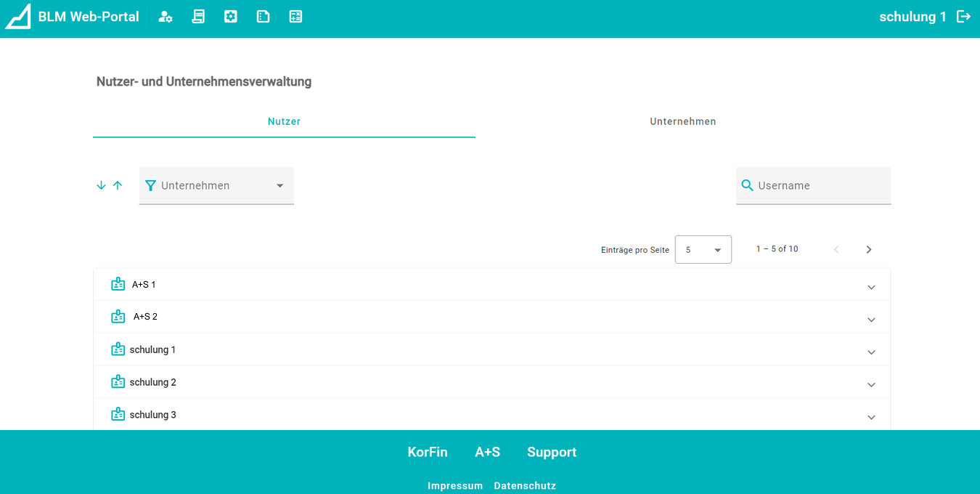The height and width of the screenshot is (494, 980).
Task: Expand the A+S 2 user row
Action: tap(871, 320)
